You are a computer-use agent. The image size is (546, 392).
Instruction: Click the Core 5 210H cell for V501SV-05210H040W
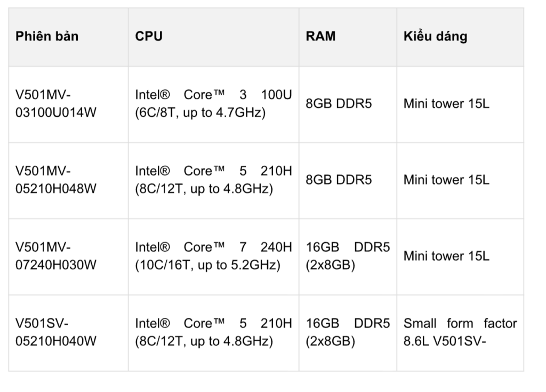coord(213,332)
